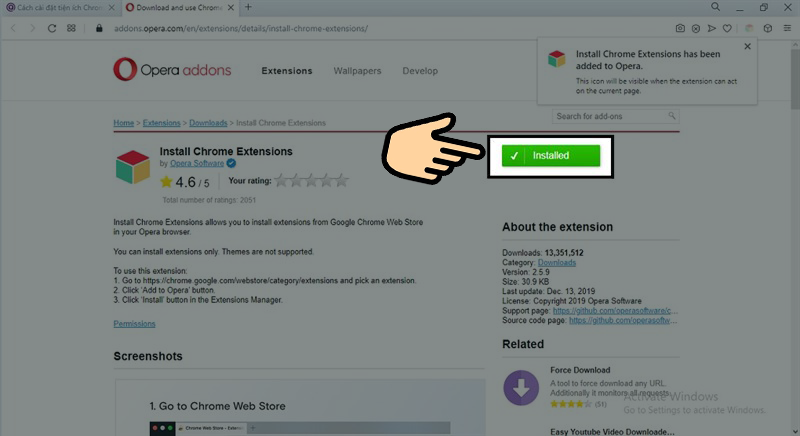The width and height of the screenshot is (800, 436).
Task: Add a new tab with plus icon
Action: point(248,7)
